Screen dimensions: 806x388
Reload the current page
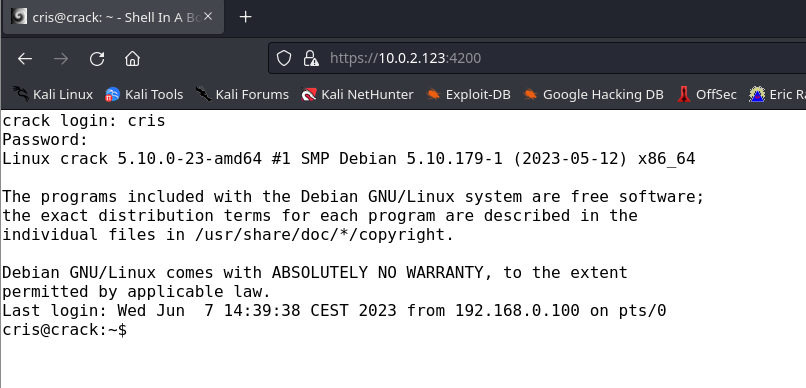click(x=97, y=59)
